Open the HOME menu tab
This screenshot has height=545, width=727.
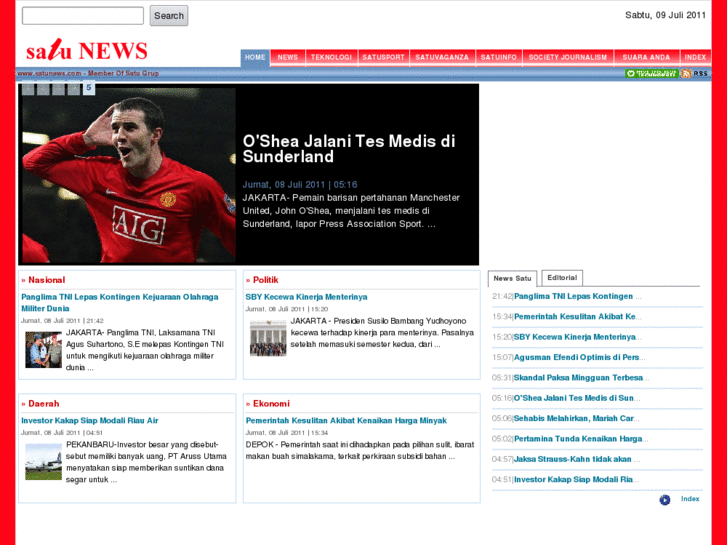click(x=255, y=58)
